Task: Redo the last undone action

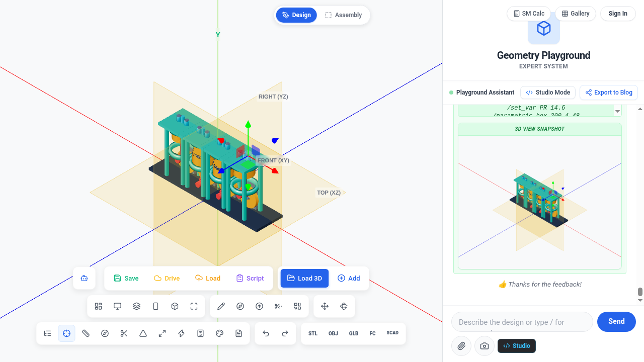Action: pyautogui.click(x=285, y=333)
